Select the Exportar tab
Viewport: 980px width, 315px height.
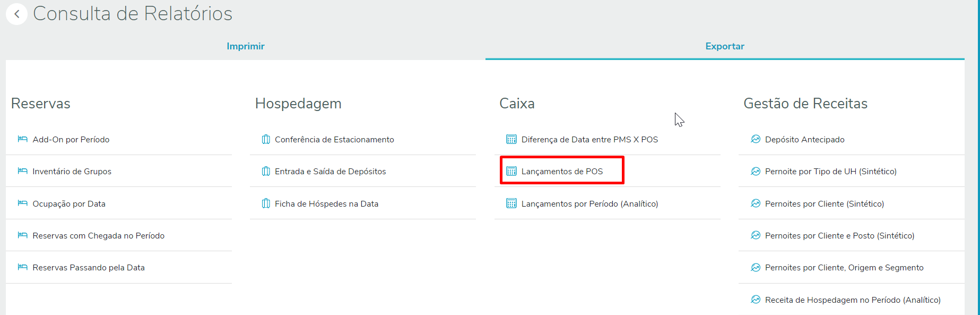tap(725, 46)
